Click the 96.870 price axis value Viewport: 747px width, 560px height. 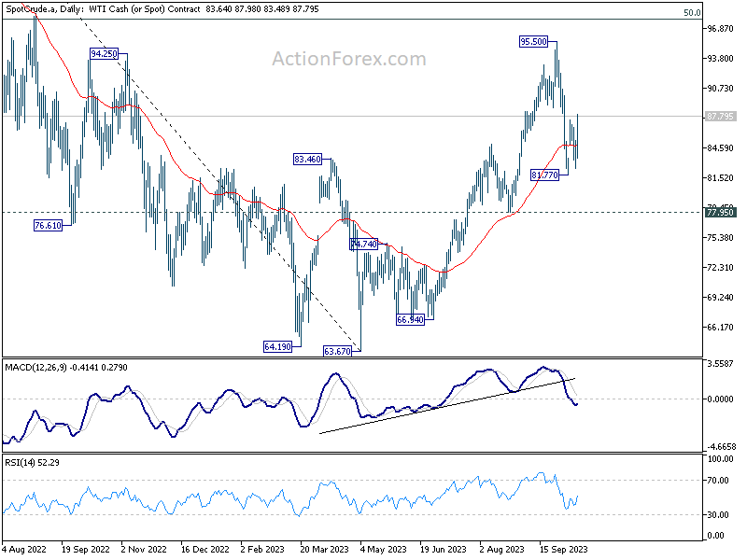(720, 29)
